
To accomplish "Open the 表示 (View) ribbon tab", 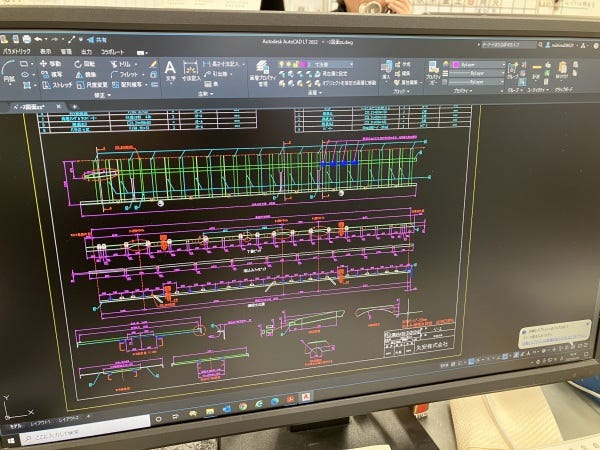I will (x=45, y=49).
